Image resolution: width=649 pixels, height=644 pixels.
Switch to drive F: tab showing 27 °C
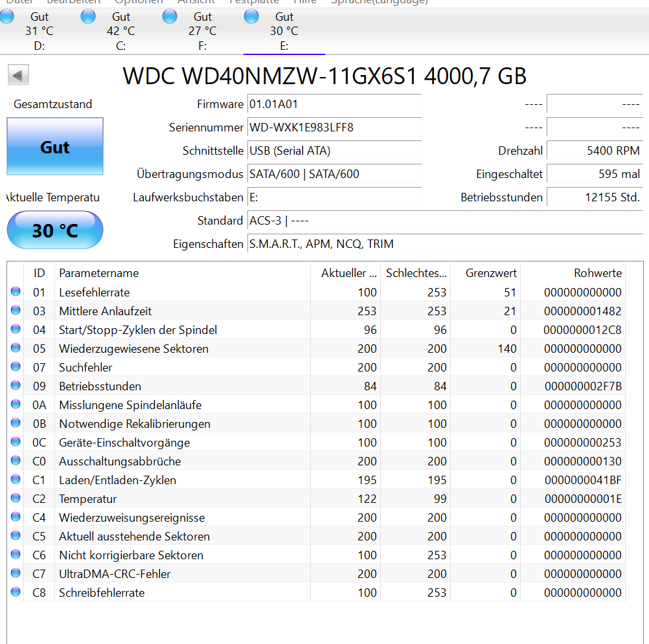coord(202,31)
